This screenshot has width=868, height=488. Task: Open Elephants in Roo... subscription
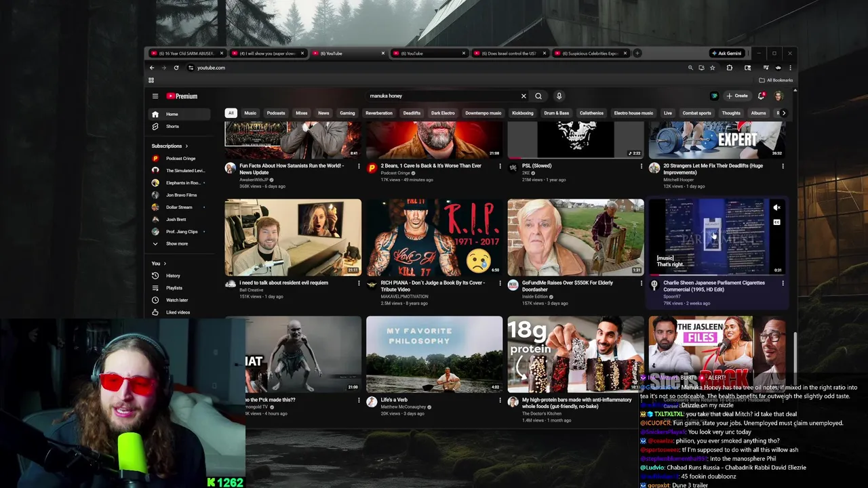180,183
